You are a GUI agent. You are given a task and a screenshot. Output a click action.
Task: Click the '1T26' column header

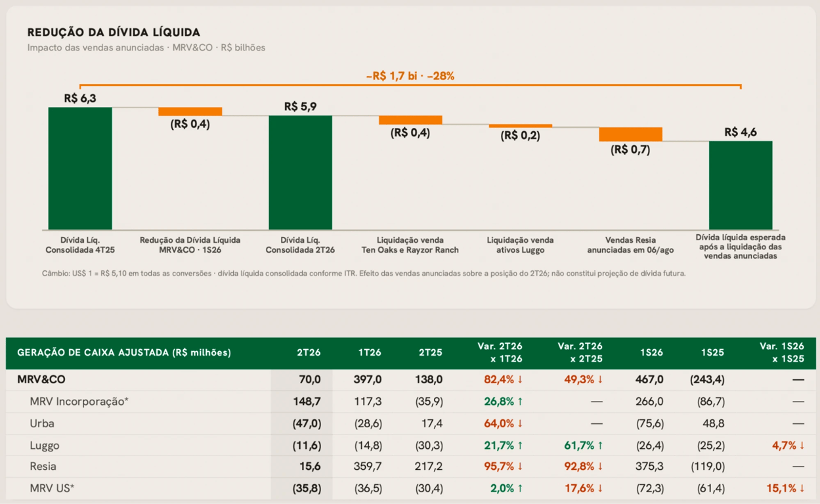tap(370, 353)
